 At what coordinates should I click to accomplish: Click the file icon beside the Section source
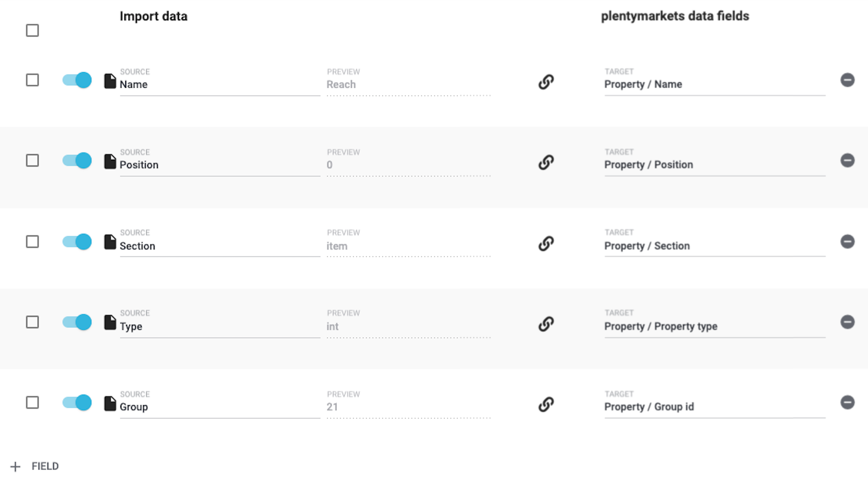110,242
